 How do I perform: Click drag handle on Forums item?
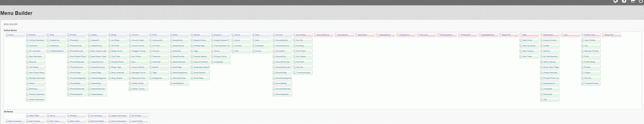point(130,35)
